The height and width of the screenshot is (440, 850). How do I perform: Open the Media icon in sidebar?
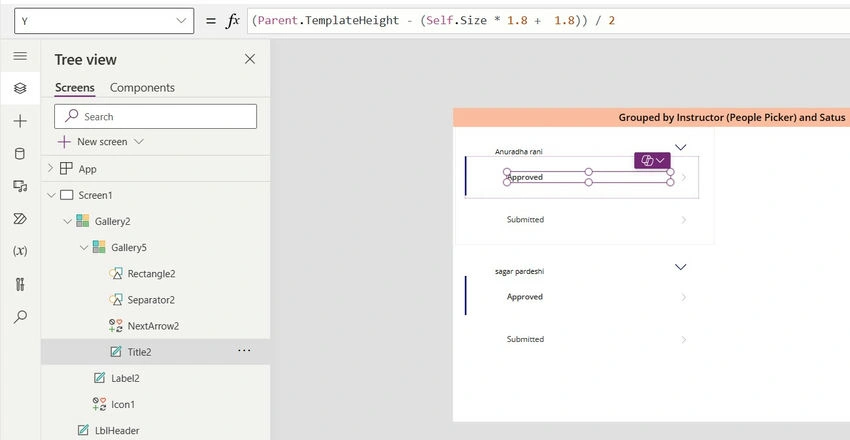pos(20,186)
